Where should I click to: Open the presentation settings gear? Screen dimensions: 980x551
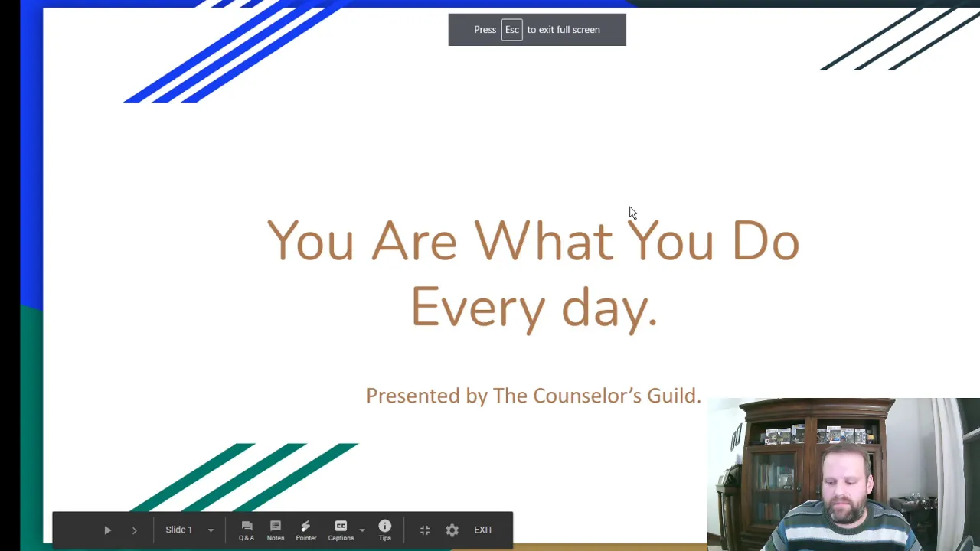(452, 530)
